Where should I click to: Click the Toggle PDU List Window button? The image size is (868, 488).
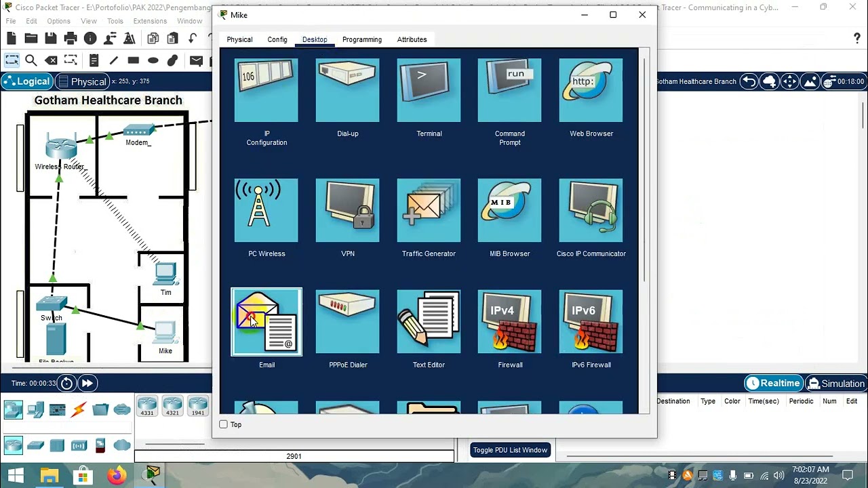tap(510, 450)
